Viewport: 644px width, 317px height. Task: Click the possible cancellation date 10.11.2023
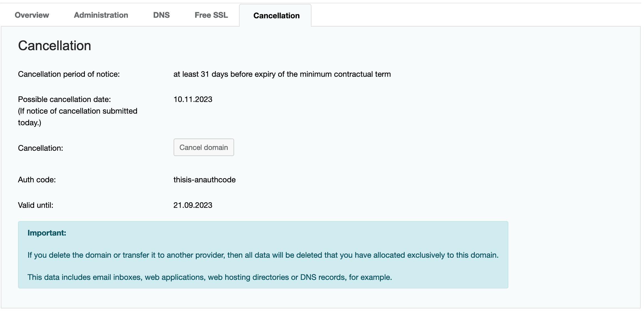click(192, 99)
